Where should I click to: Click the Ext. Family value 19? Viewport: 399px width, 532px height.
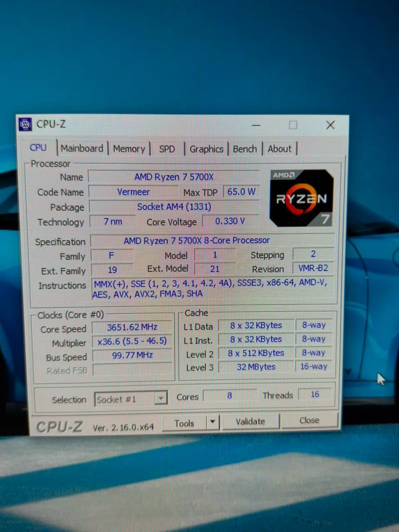pos(112,270)
